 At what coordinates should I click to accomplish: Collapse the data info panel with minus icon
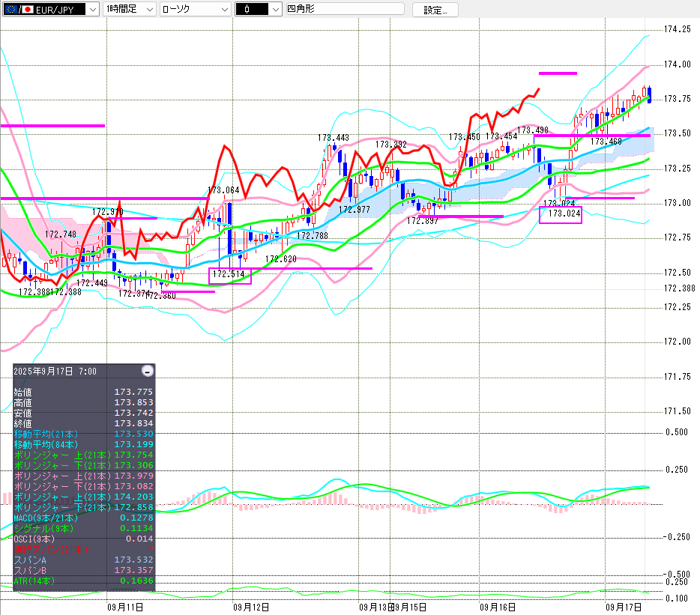[148, 371]
